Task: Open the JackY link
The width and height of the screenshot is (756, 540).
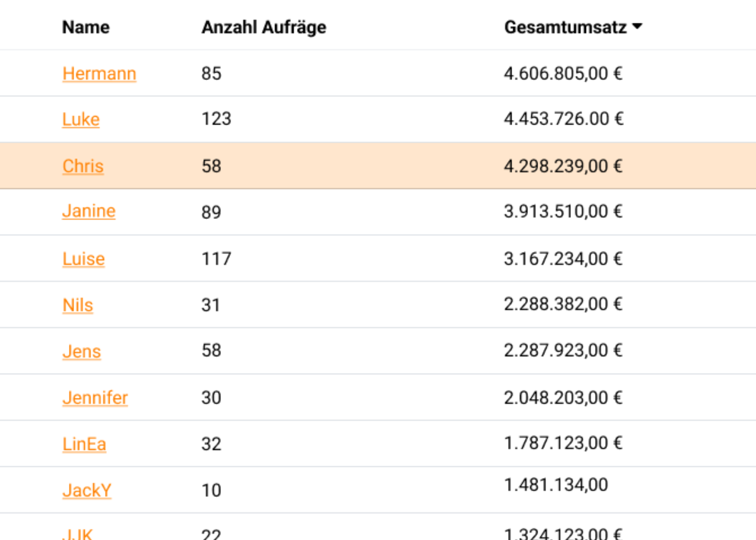Action: (x=87, y=490)
